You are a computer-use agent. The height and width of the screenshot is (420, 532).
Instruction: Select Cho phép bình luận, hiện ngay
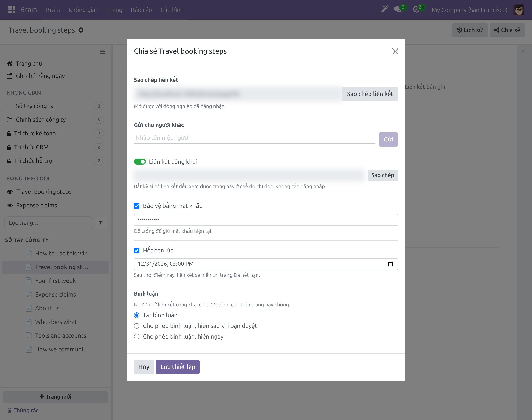(x=137, y=337)
